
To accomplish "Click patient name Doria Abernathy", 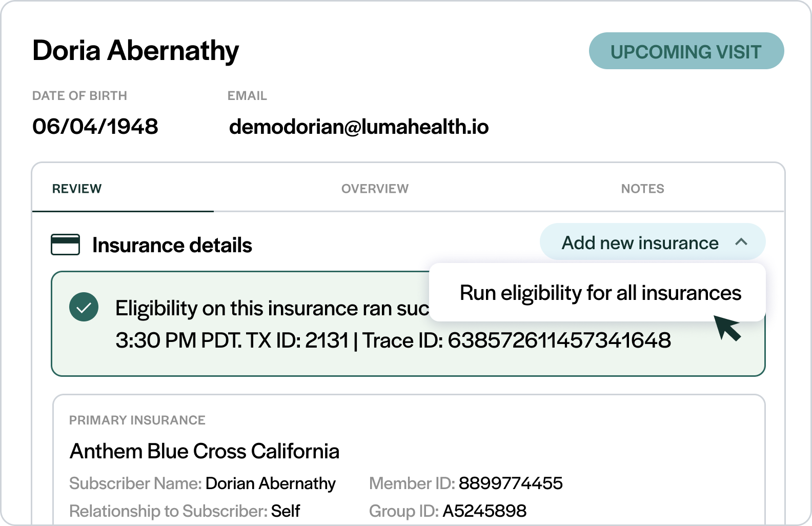I will pyautogui.click(x=136, y=51).
